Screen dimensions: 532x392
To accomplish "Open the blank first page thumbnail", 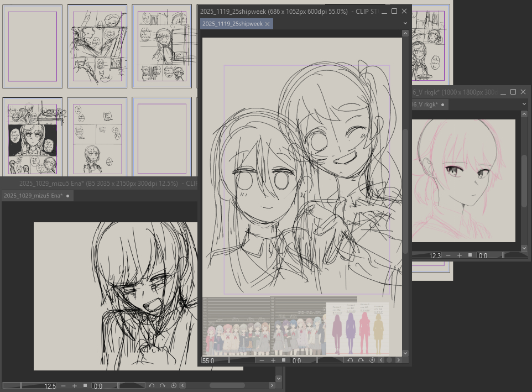I will tap(33, 46).
